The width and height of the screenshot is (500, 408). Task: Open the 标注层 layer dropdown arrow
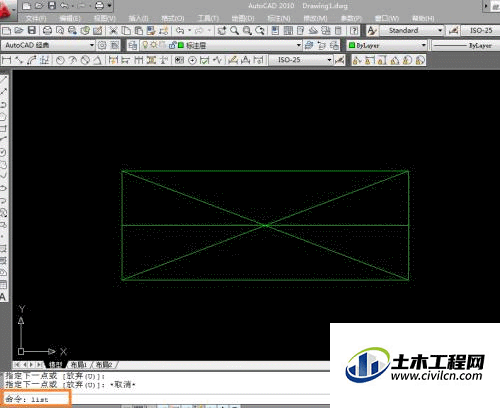coord(299,45)
